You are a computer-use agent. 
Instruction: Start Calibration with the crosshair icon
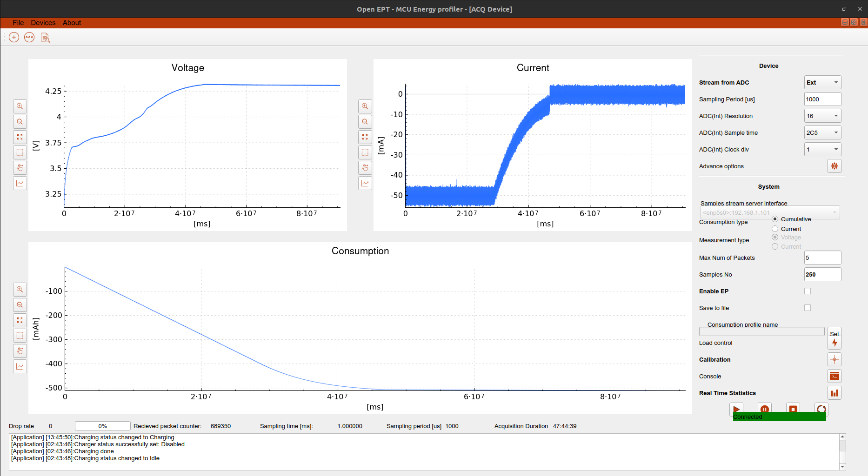coord(834,359)
